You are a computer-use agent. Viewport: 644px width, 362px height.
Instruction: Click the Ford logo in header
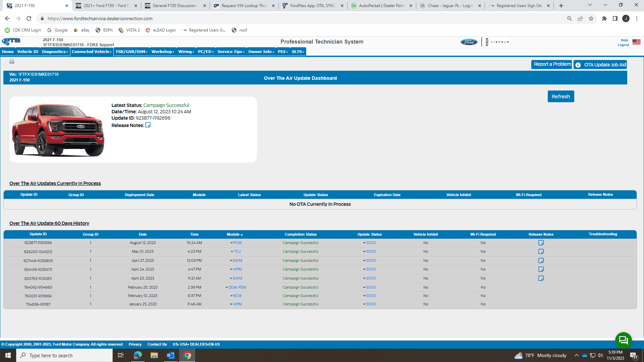click(x=469, y=42)
